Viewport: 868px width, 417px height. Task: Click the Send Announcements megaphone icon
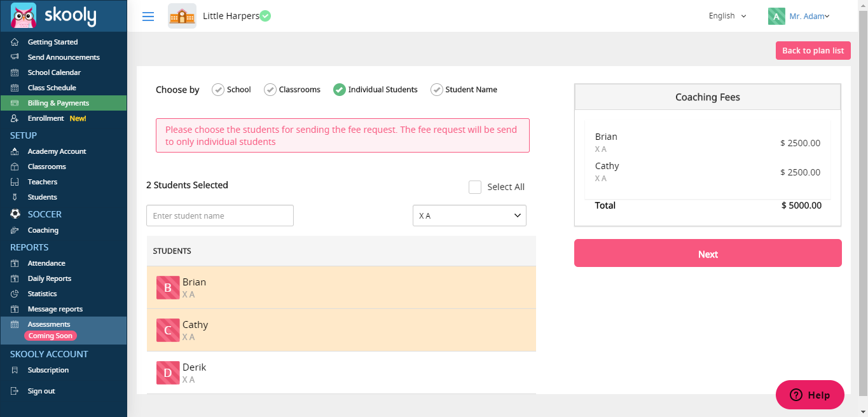click(15, 57)
